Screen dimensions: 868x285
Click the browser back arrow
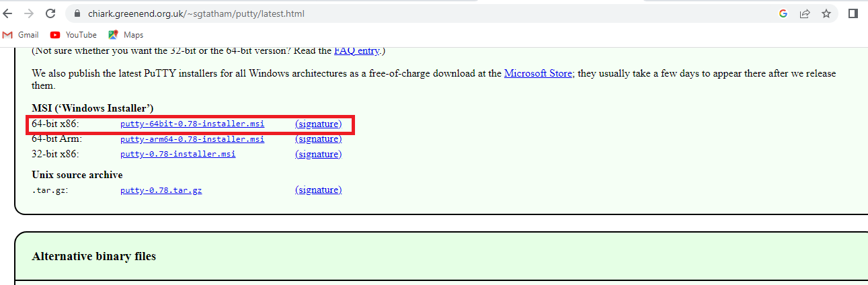(x=8, y=13)
